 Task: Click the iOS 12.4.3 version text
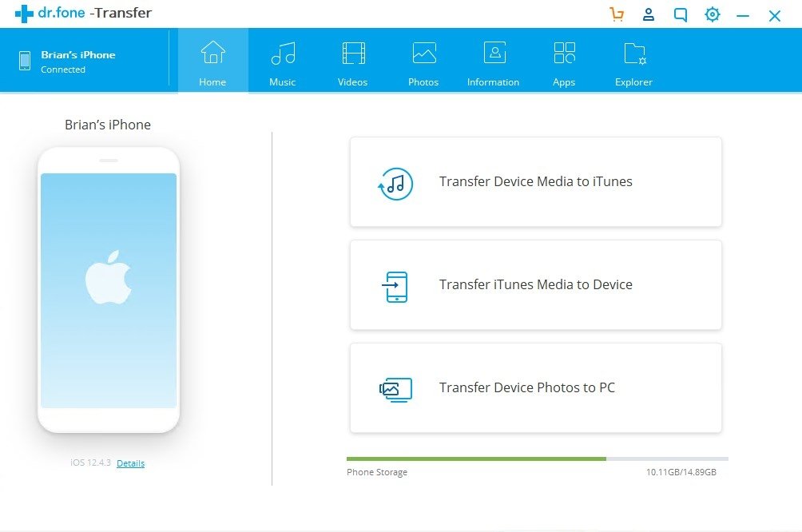pos(90,463)
